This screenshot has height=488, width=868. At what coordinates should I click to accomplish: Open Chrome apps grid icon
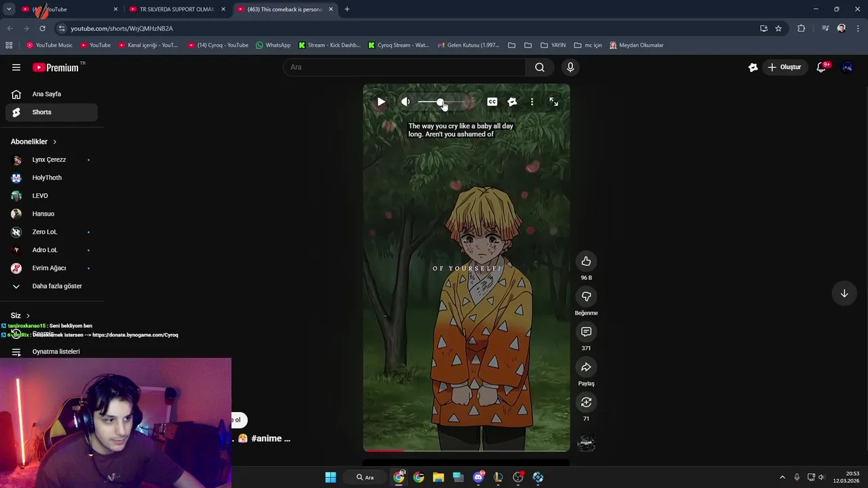click(9, 45)
